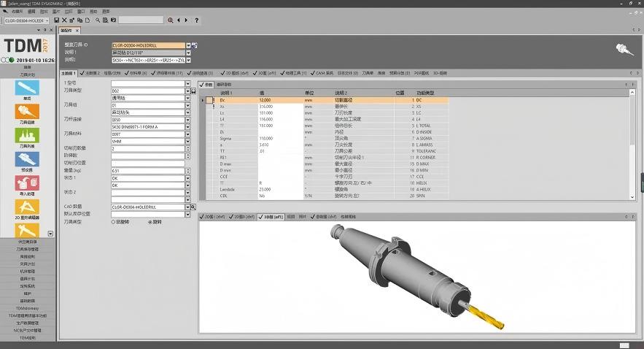Tick the row checkbox beside Dc parameter
The width and height of the screenshot is (644, 349).
(209, 100)
